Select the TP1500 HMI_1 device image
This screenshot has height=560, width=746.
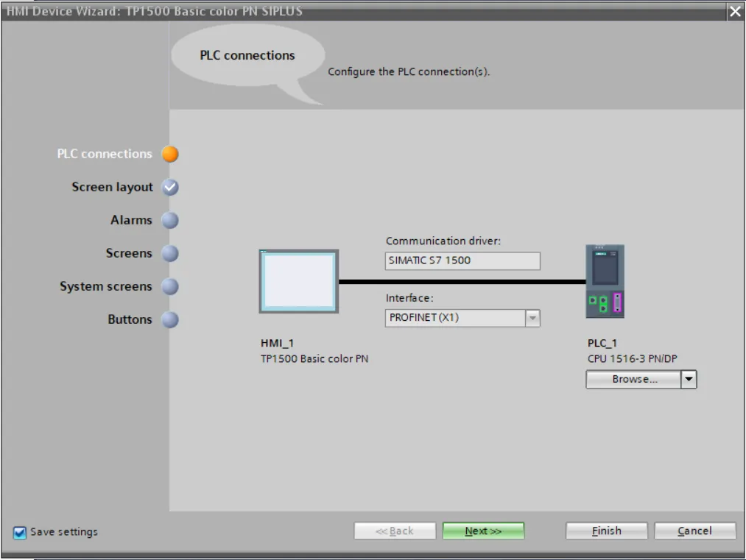[x=298, y=282]
